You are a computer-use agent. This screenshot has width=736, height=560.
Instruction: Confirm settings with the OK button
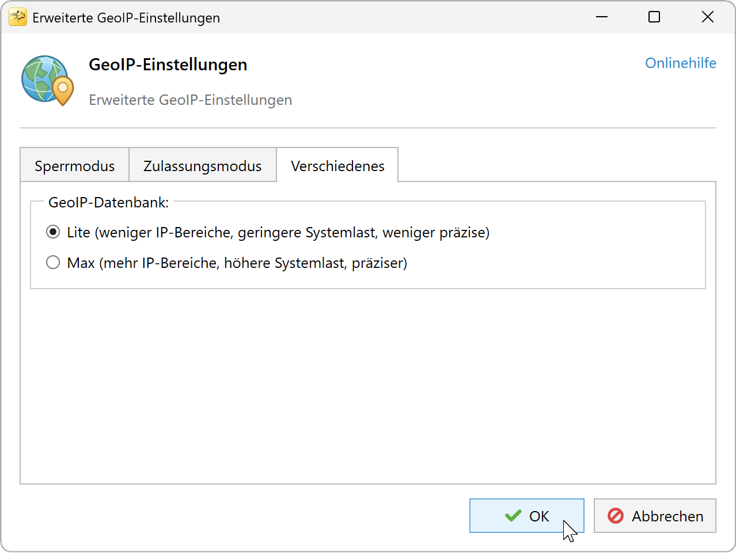pos(527,516)
